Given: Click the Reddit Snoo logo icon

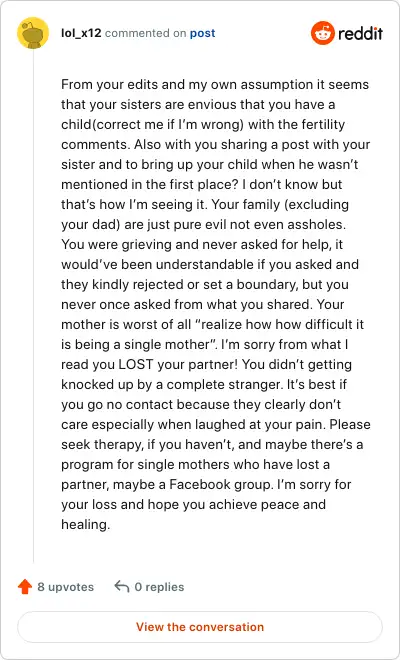Looking at the screenshot, I should point(323,33).
